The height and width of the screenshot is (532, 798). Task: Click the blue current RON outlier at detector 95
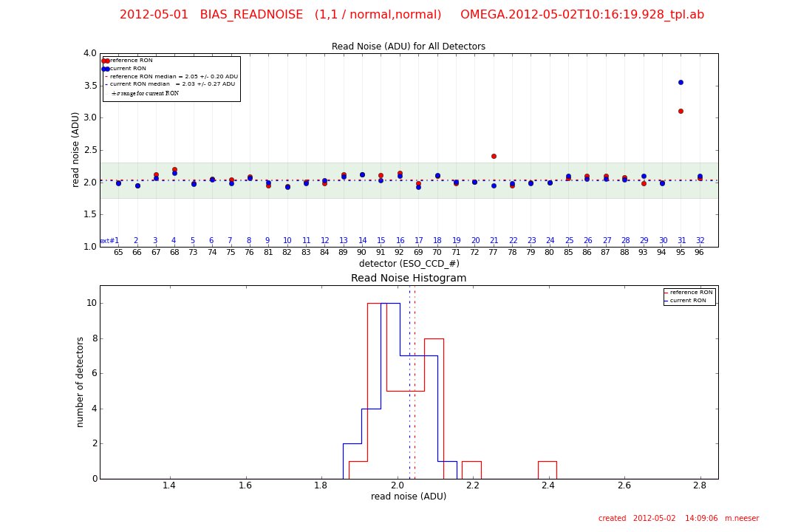[x=681, y=82]
